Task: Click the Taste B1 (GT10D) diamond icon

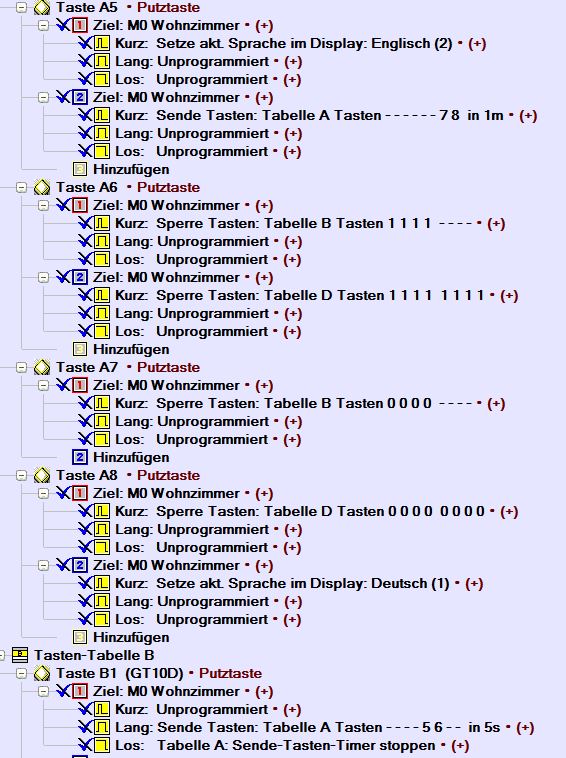Action: pos(42,673)
